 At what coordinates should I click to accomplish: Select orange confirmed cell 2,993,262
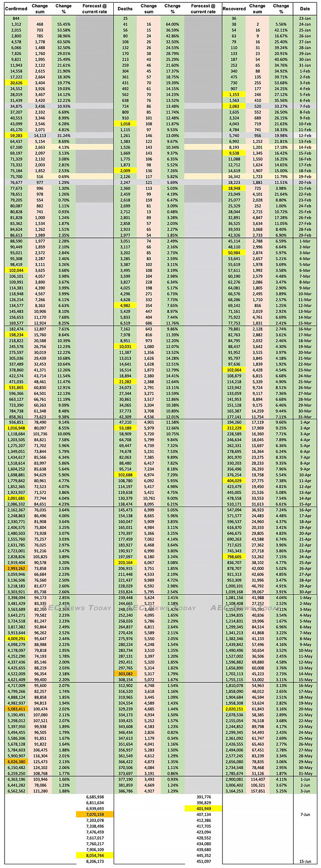point(16,569)
